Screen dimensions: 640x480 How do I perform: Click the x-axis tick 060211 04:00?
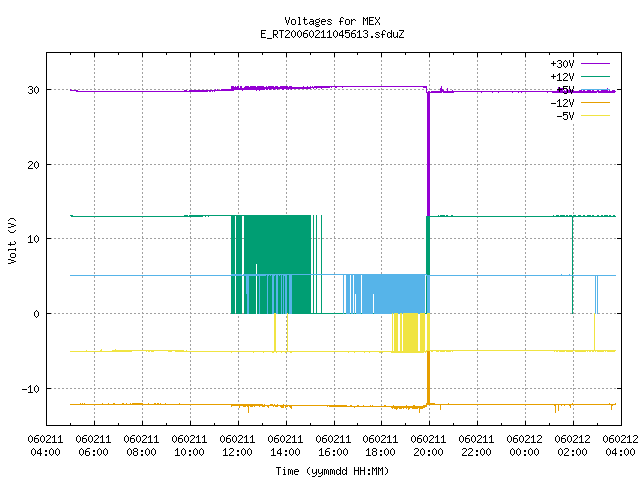45,445
